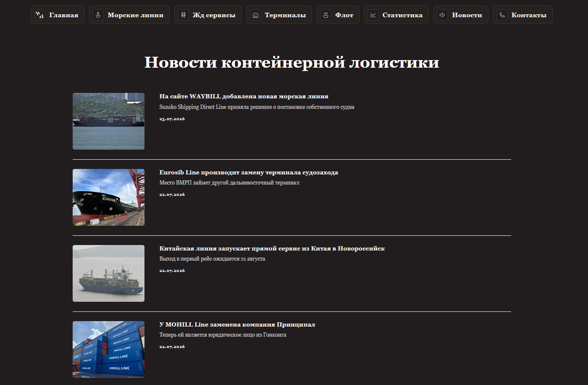This screenshot has height=385, width=588.
Task: Open the WAYBILL новая морская линия headline
Action: (244, 96)
